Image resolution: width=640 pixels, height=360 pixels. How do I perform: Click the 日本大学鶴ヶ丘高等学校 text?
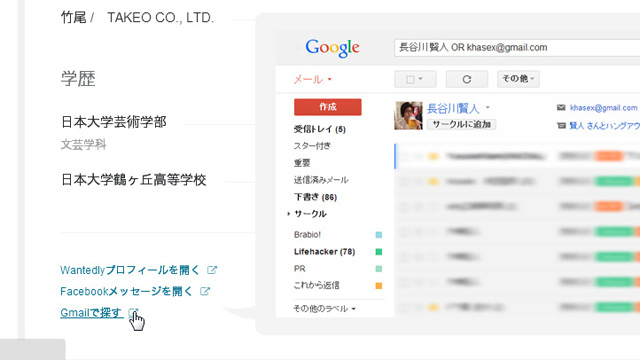coord(133,179)
